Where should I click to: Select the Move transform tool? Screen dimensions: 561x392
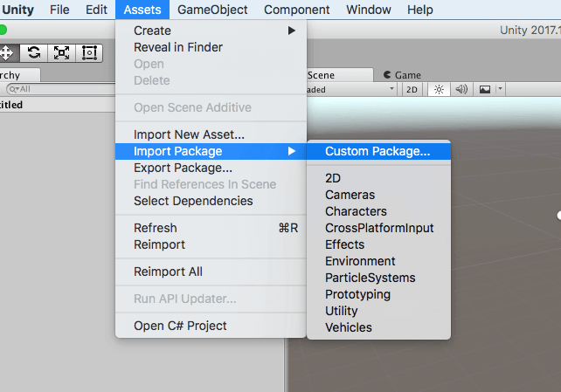click(x=7, y=53)
